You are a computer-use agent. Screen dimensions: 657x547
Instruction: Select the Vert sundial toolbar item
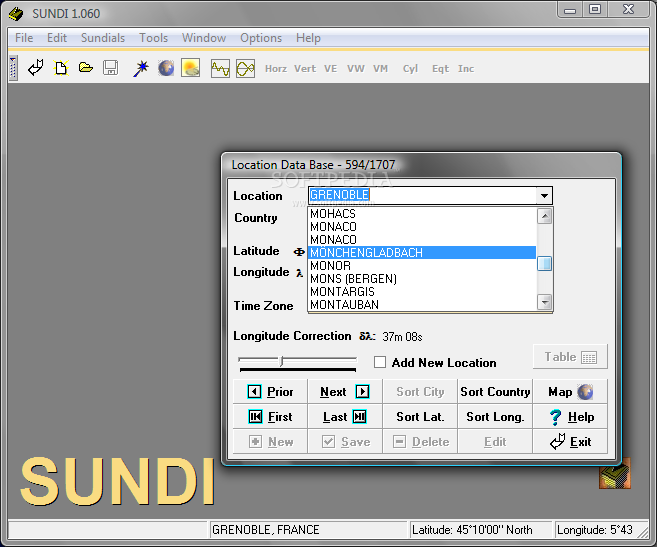(305, 69)
